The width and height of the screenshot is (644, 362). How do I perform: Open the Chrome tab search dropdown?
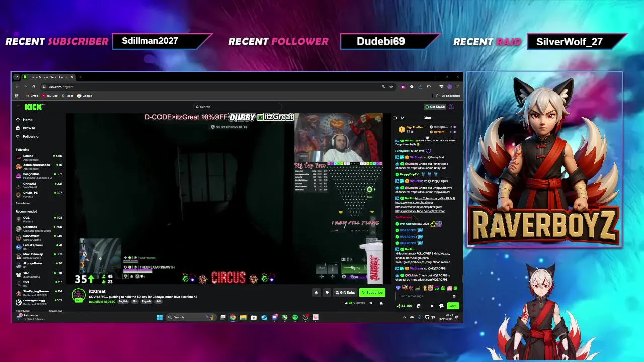pos(17,77)
